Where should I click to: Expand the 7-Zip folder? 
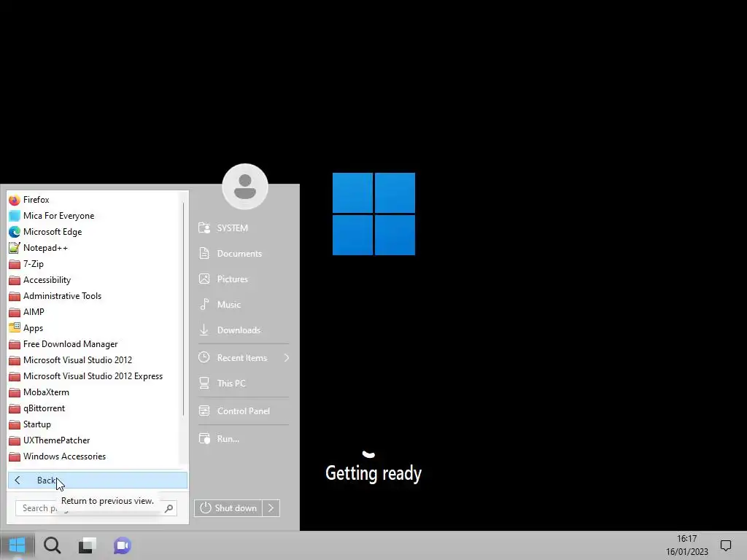(93, 264)
